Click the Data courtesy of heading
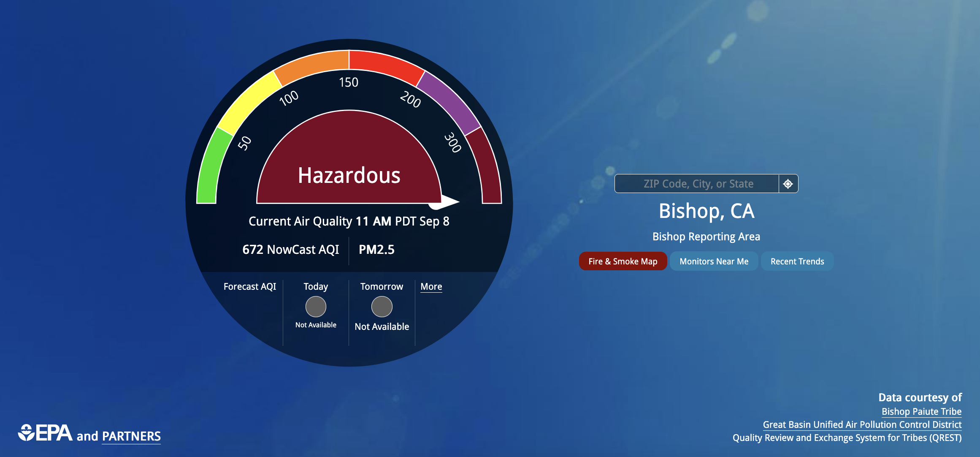The image size is (980, 457). [x=920, y=397]
